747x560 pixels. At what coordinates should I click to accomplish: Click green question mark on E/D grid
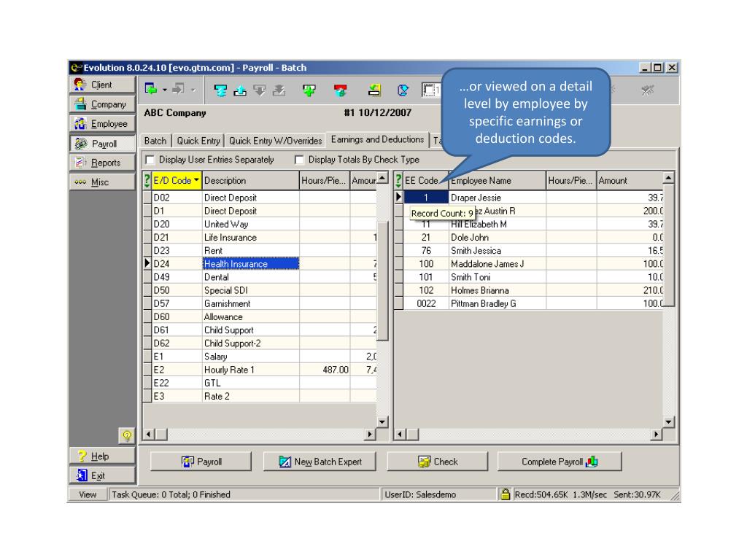coord(147,181)
